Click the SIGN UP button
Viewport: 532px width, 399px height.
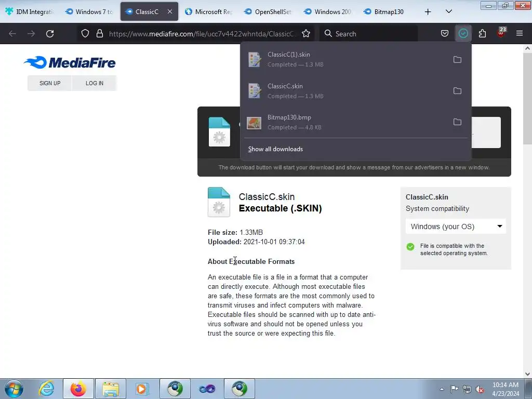(50, 83)
